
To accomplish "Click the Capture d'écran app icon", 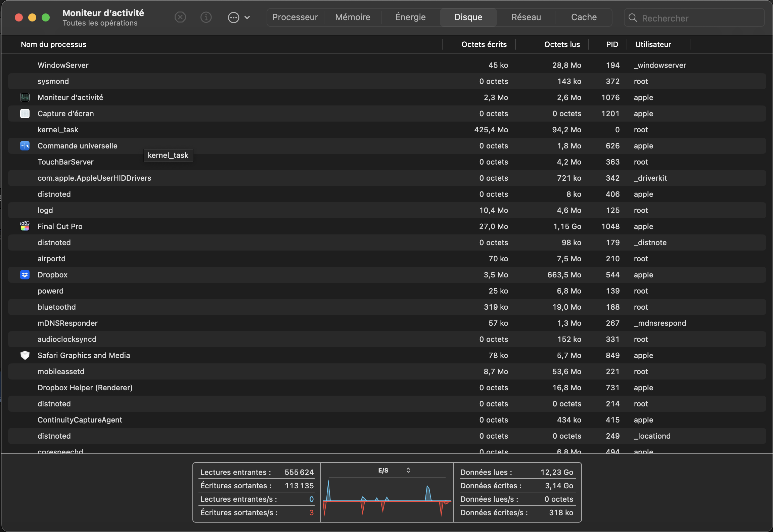I will pyautogui.click(x=25, y=114).
